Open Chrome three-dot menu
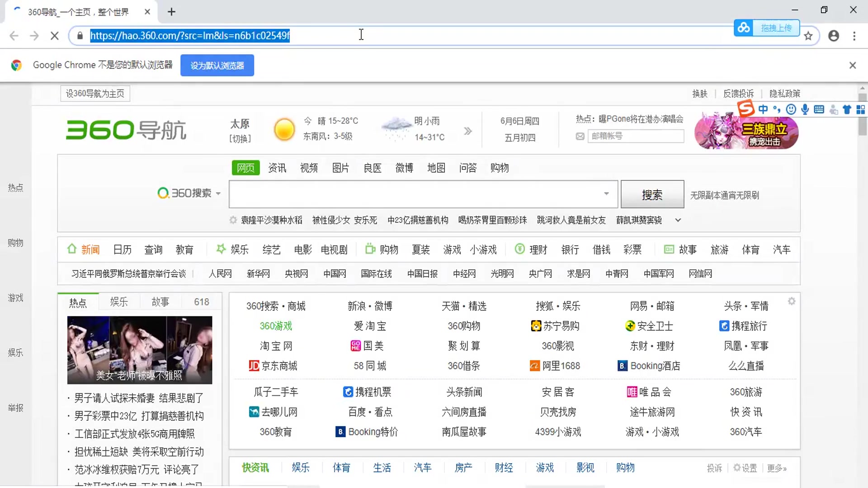868x488 pixels. tap(854, 36)
